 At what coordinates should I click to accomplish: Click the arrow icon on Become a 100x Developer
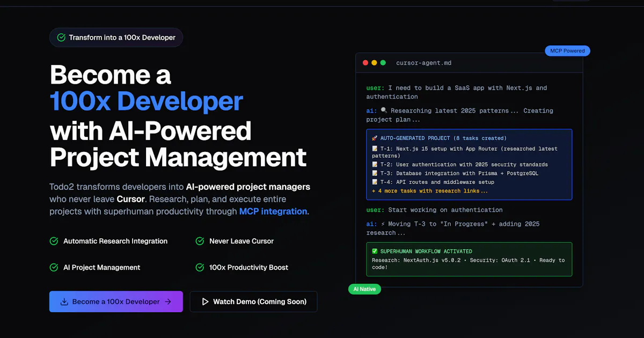(168, 302)
